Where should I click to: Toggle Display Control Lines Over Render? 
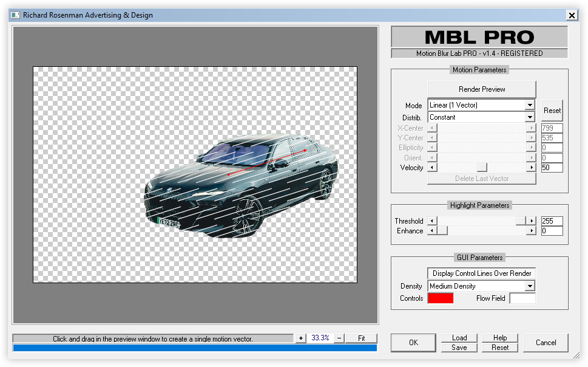point(481,273)
